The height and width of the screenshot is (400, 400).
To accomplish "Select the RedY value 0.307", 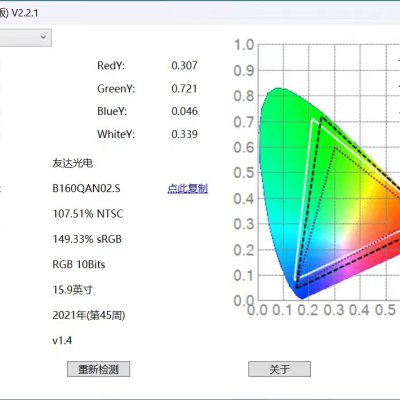I will pos(184,65).
